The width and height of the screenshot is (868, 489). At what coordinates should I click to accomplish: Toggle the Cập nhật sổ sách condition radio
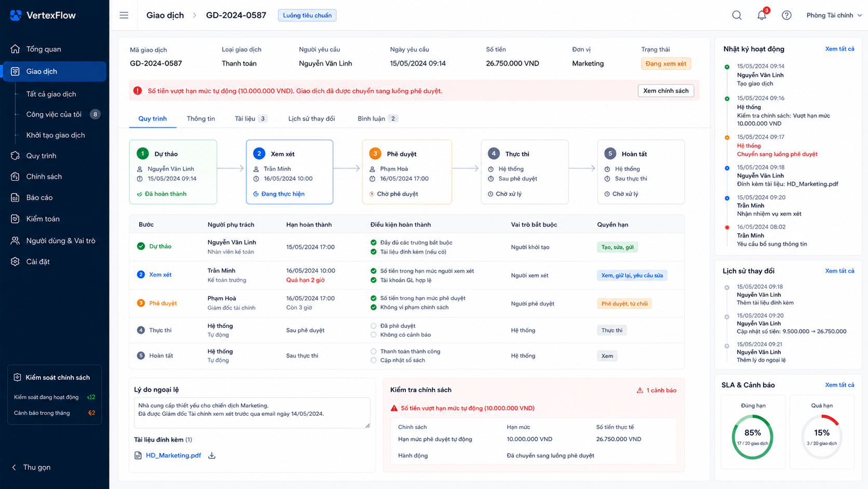coord(373,360)
